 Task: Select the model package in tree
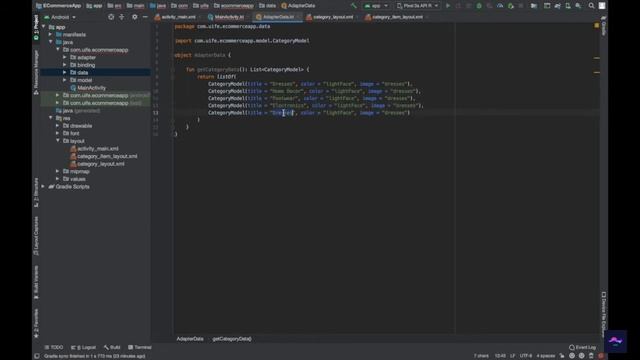pos(84,80)
